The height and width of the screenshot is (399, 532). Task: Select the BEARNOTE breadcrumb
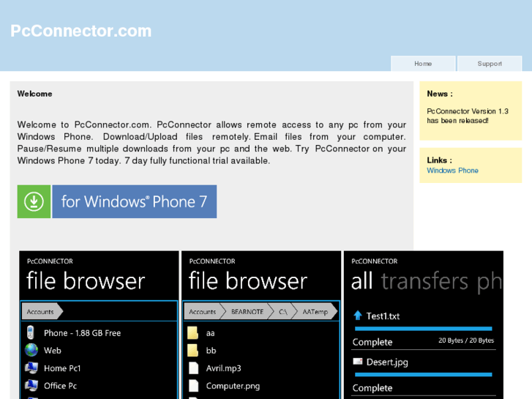[247, 311]
